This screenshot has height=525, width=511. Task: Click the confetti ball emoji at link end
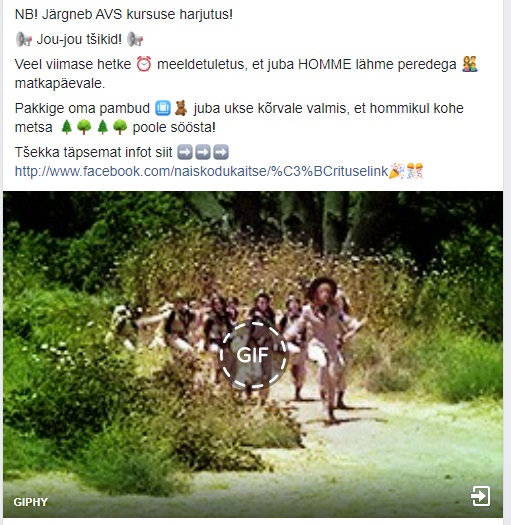415,171
